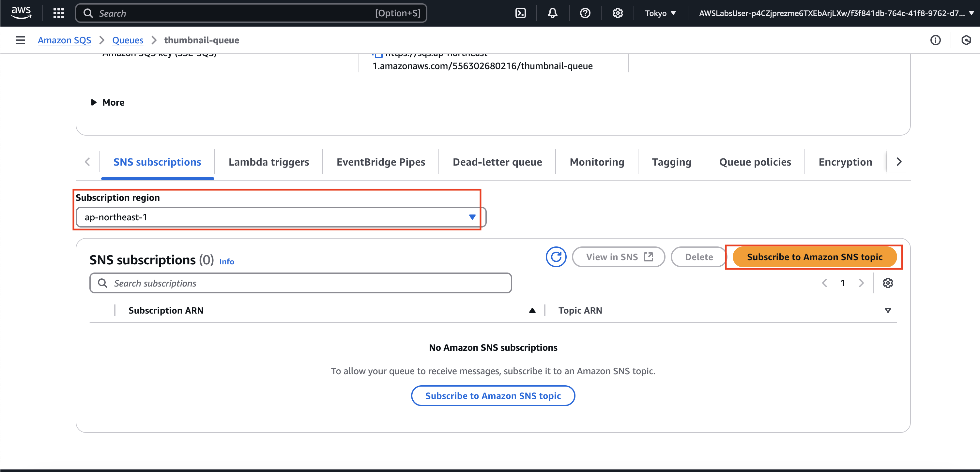The width and height of the screenshot is (980, 472).
Task: Open the info panel icon
Action: pyautogui.click(x=936, y=40)
